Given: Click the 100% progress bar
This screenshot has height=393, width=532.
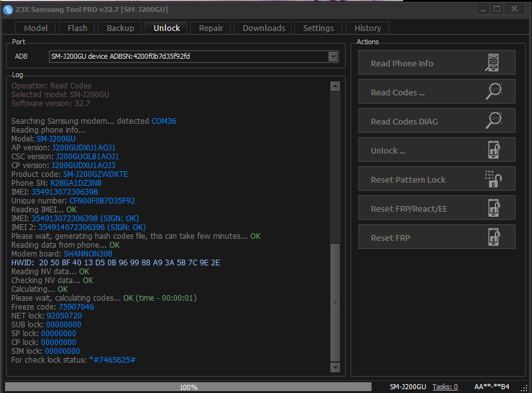Looking at the screenshot, I should pyautogui.click(x=188, y=387).
